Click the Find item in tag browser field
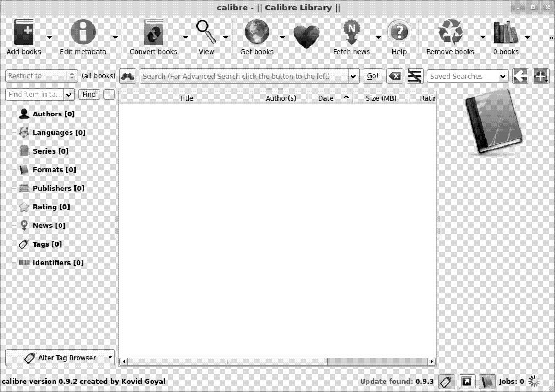This screenshot has width=555, height=392. (35, 95)
